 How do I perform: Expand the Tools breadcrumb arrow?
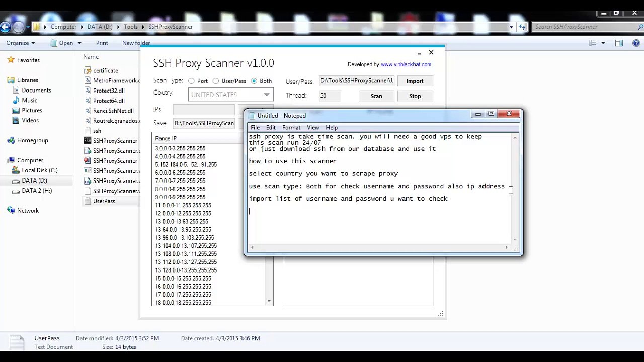[142, 27]
